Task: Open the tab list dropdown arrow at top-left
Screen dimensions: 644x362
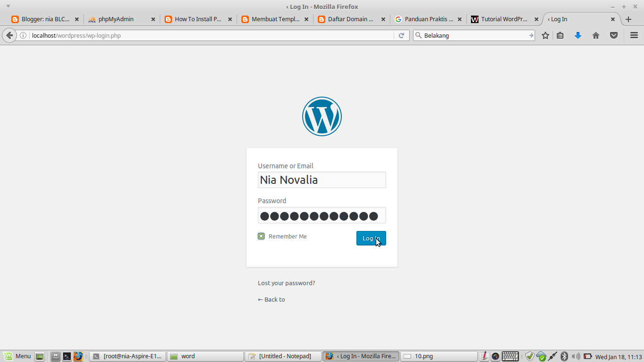Action: coord(8,6)
